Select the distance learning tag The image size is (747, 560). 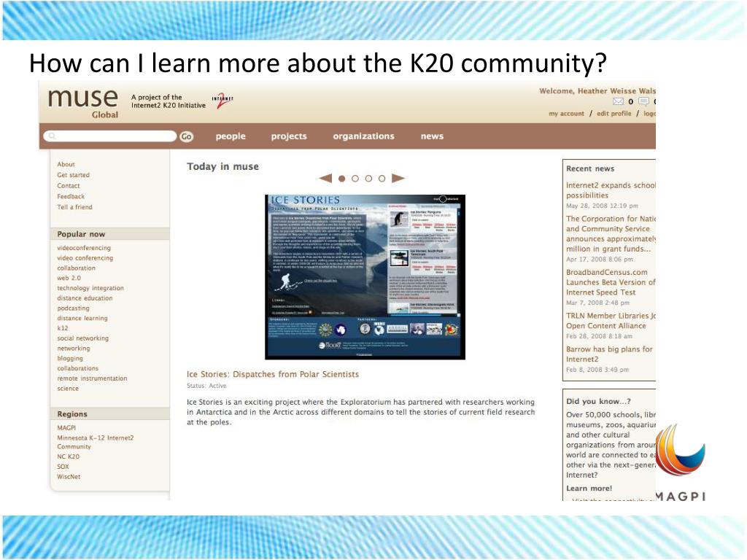pos(82,318)
